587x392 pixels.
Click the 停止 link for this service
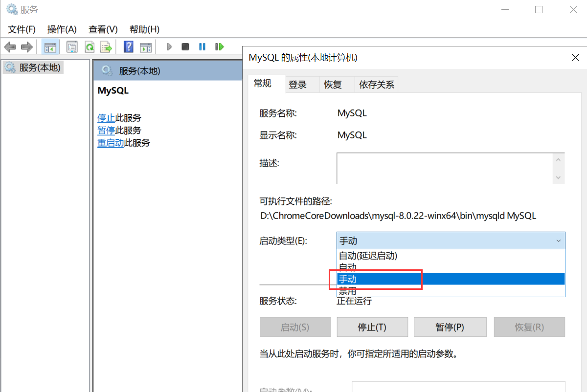[x=106, y=118]
